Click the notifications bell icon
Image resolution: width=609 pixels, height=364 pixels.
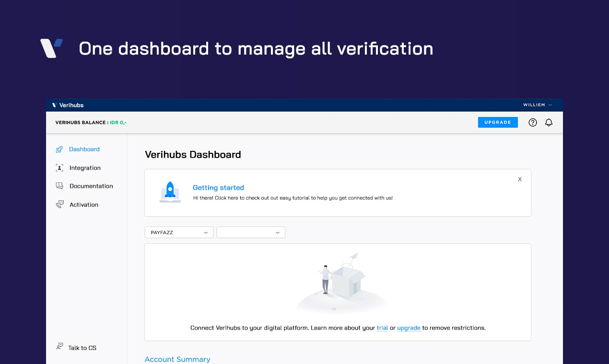549,122
